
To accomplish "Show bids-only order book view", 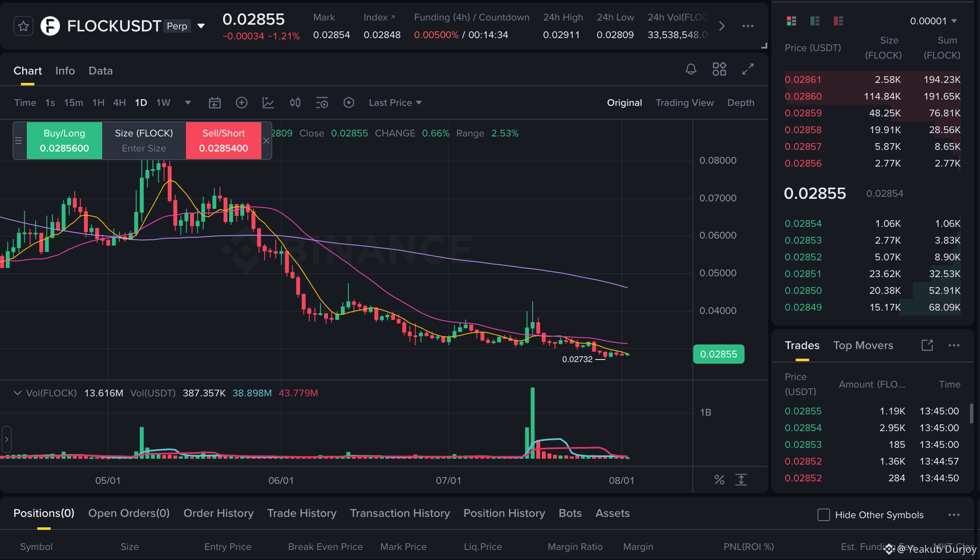I will point(815,21).
